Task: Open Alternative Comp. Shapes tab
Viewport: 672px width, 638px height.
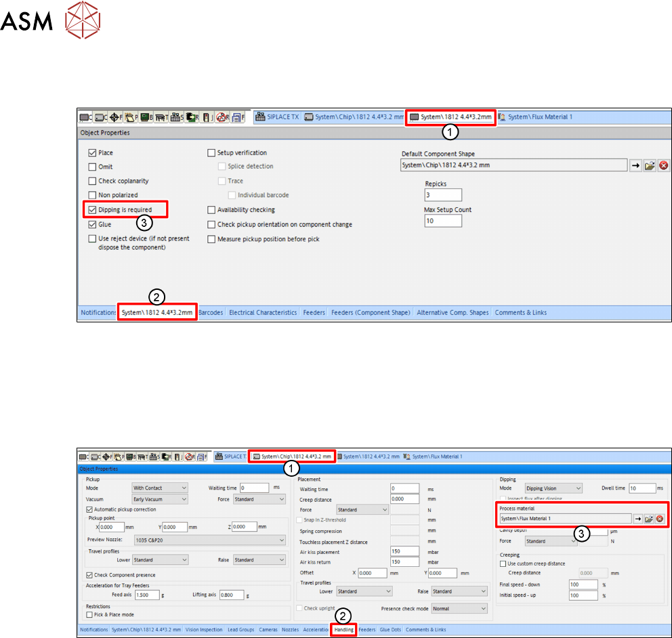Action: pos(453,313)
